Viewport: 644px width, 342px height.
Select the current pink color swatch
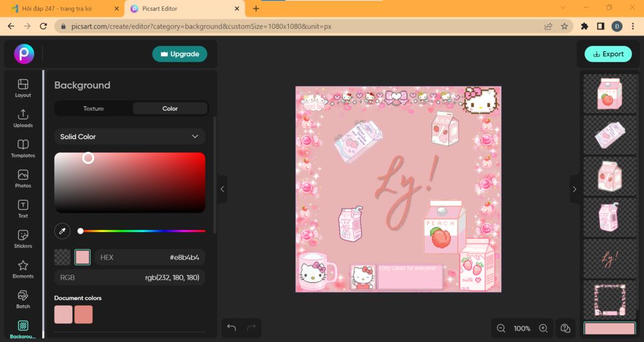click(x=82, y=257)
